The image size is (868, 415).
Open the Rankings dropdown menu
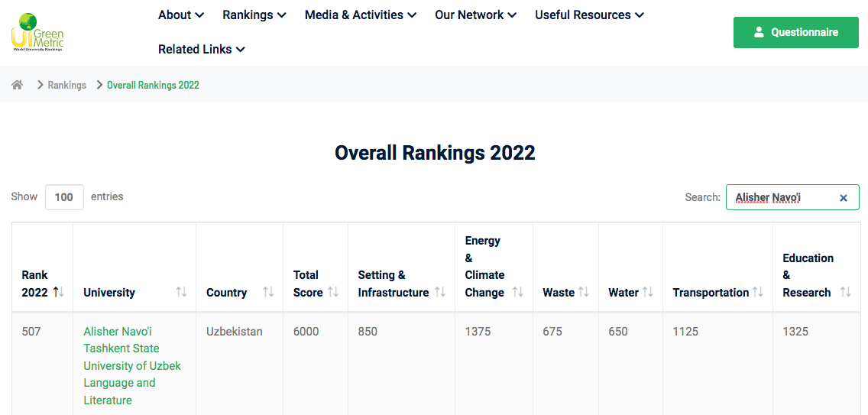click(x=254, y=15)
